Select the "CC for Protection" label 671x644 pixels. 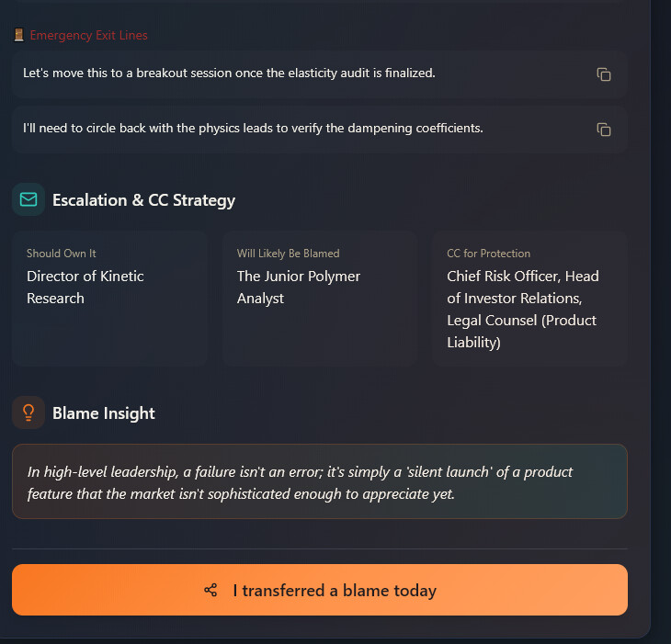489,254
